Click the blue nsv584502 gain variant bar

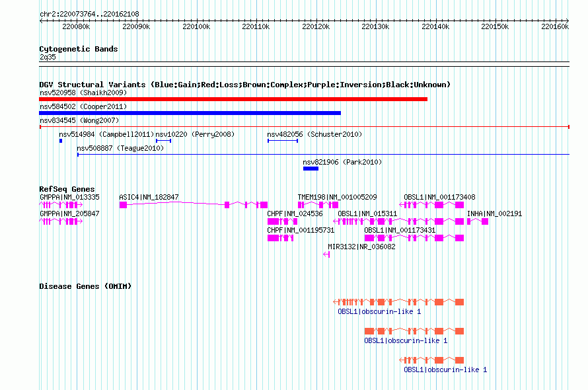pos(190,113)
